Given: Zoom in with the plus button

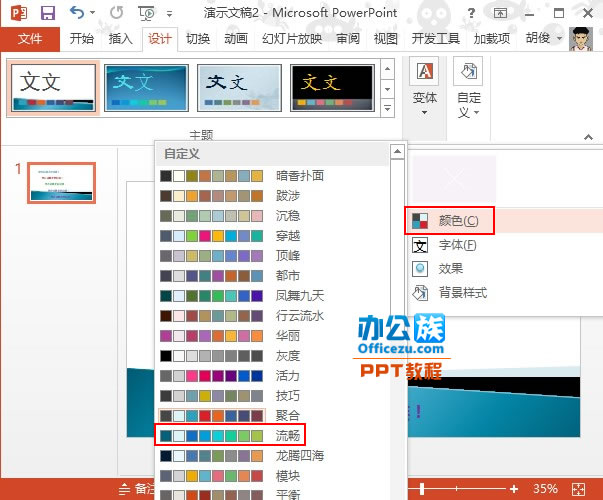Looking at the screenshot, I should tap(514, 489).
